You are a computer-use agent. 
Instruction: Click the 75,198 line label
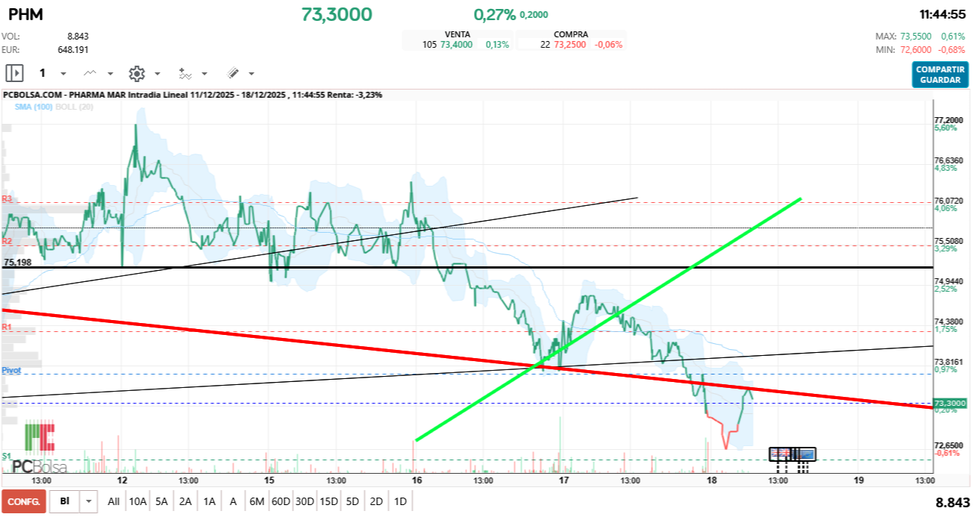pyautogui.click(x=18, y=263)
